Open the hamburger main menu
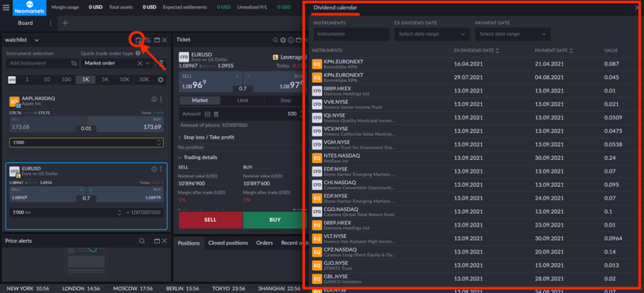Viewport: 644px width, 293px height. [6, 8]
